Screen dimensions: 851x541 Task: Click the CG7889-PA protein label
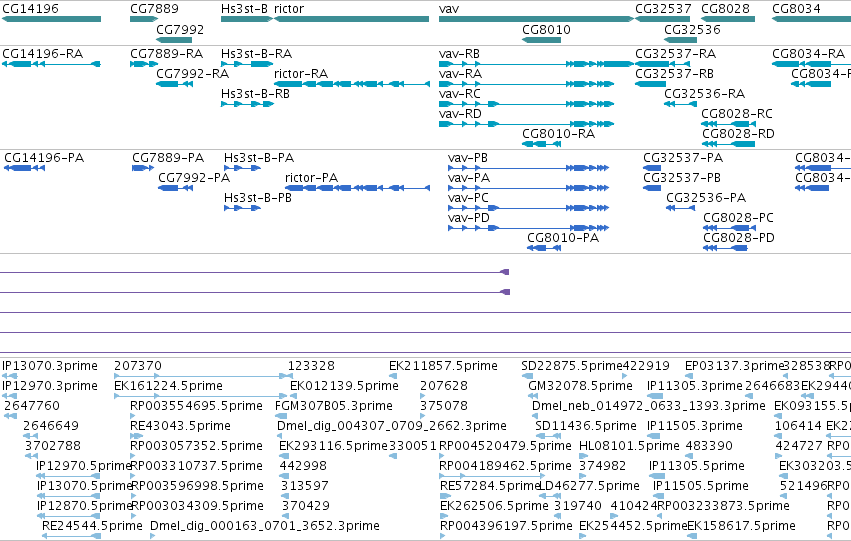click(168, 158)
